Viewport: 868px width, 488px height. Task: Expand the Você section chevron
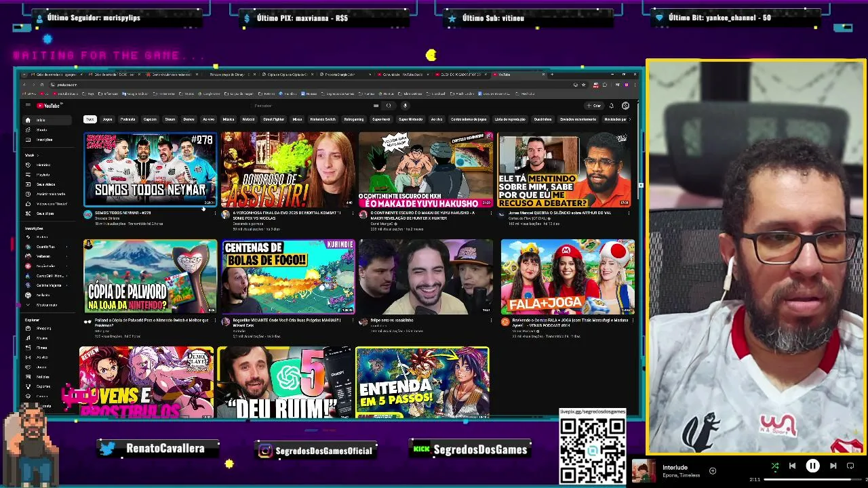(38, 155)
